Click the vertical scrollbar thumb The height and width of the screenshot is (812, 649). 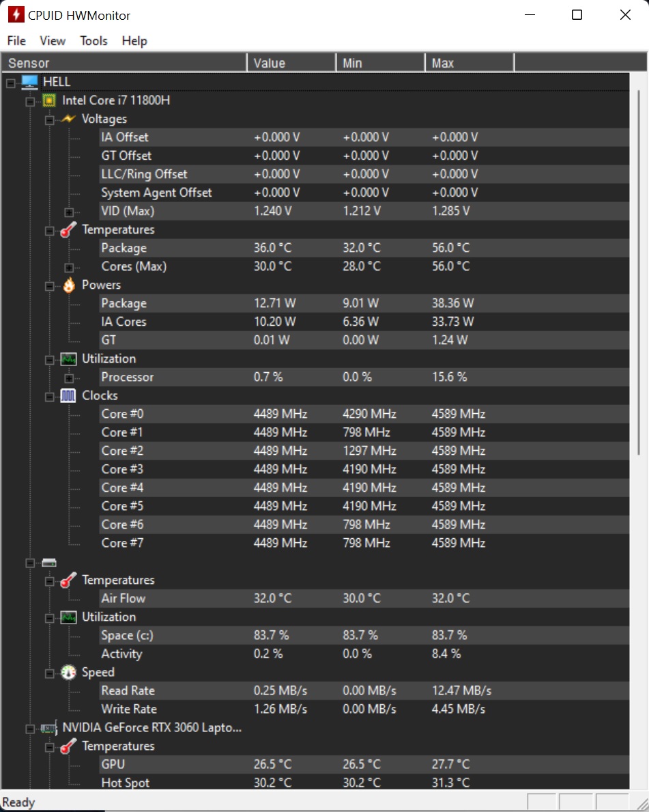[639, 272]
